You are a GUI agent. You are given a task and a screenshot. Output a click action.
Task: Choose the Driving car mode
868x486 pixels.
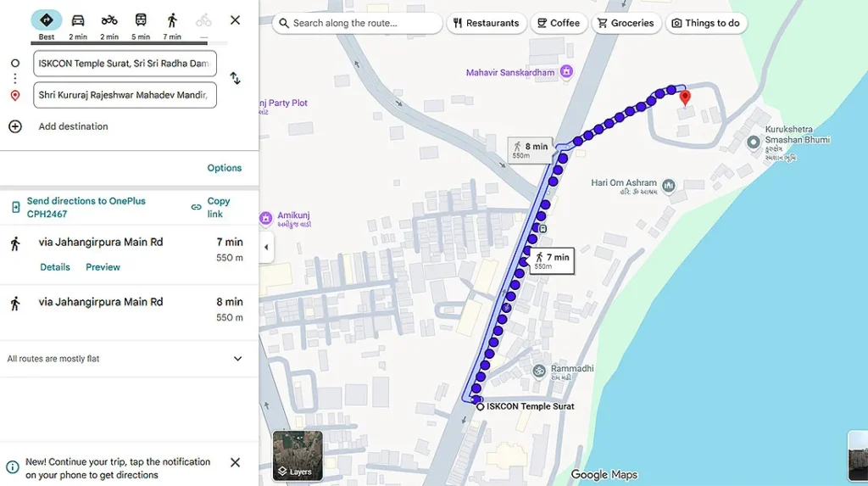(78, 20)
